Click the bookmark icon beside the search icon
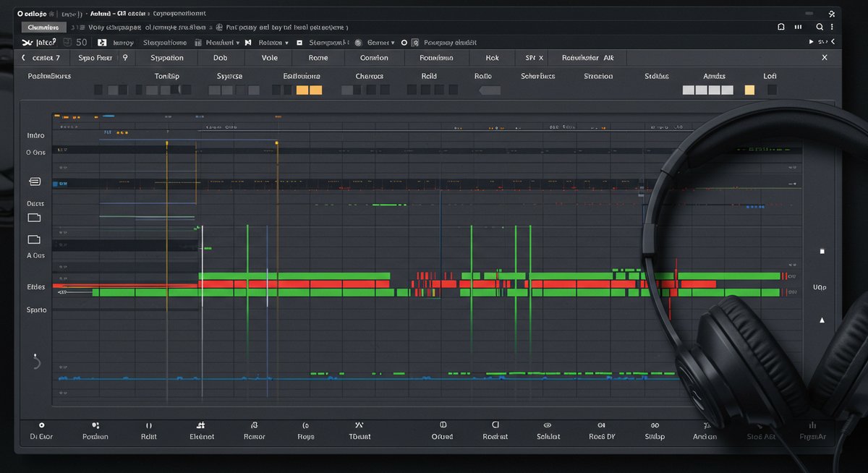Viewport: 868px width, 473px height. pos(780,27)
